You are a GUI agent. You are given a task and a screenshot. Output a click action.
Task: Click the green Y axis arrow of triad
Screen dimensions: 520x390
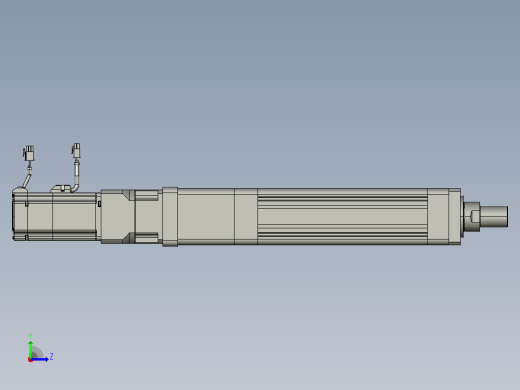pyautogui.click(x=31, y=349)
